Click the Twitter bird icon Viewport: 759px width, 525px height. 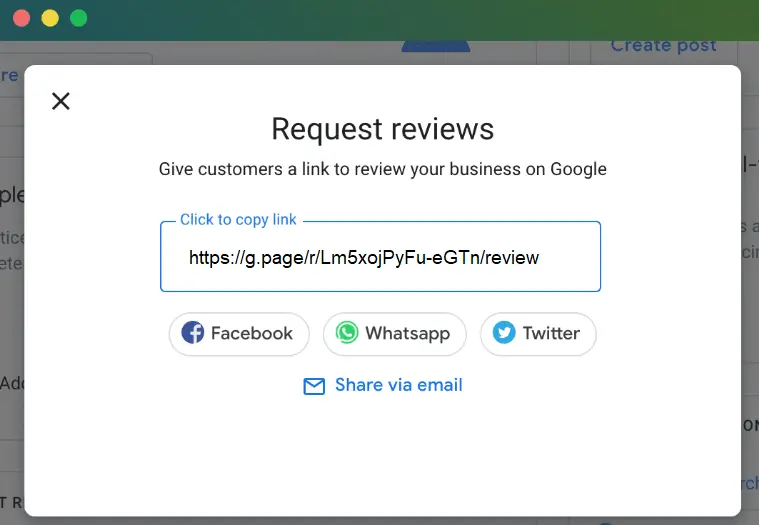[504, 333]
